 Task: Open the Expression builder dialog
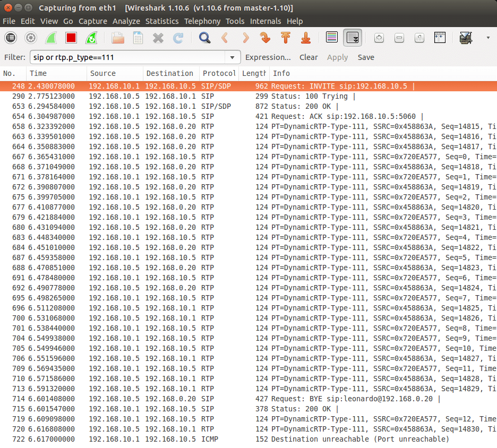coord(268,57)
